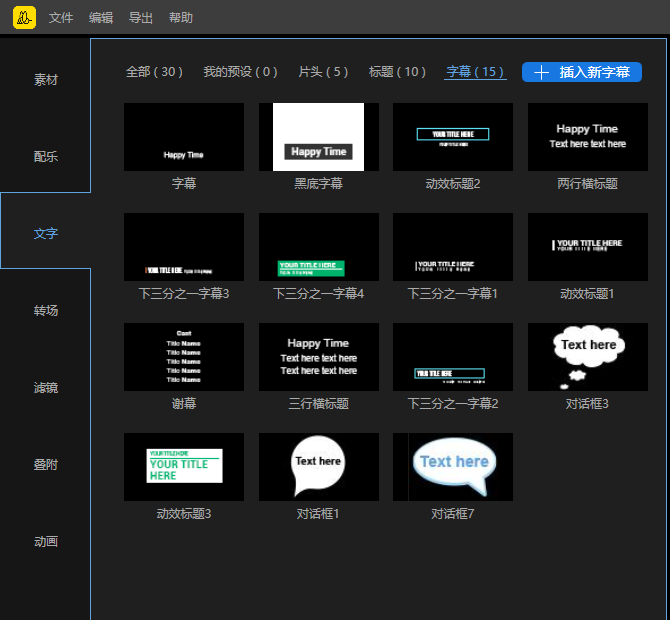Filter by 我的预设 (0) category
Viewport: 670px width, 620px height.
[240, 72]
